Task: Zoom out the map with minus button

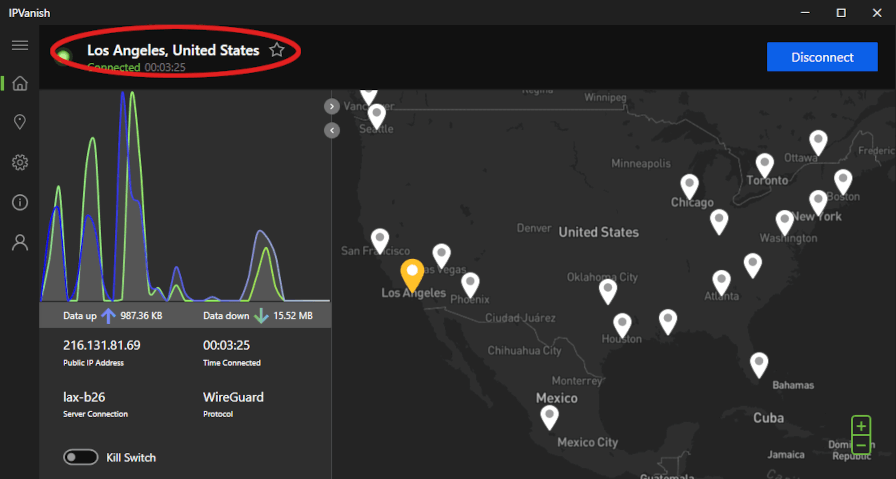Action: coord(861,445)
